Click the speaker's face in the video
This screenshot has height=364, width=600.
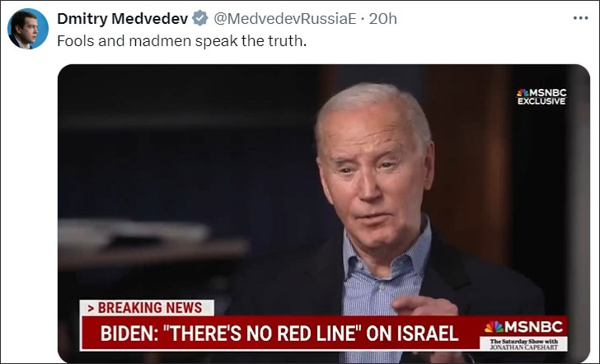373,180
